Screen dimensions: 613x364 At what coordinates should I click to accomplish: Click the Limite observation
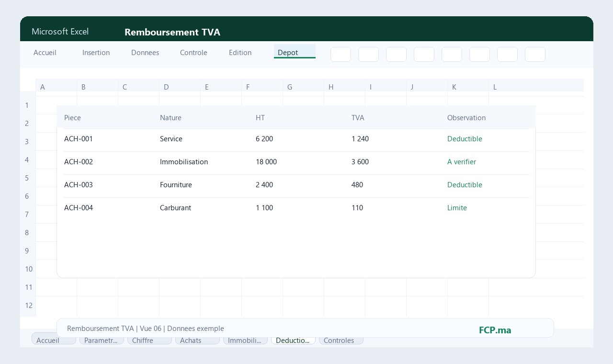pos(457,208)
